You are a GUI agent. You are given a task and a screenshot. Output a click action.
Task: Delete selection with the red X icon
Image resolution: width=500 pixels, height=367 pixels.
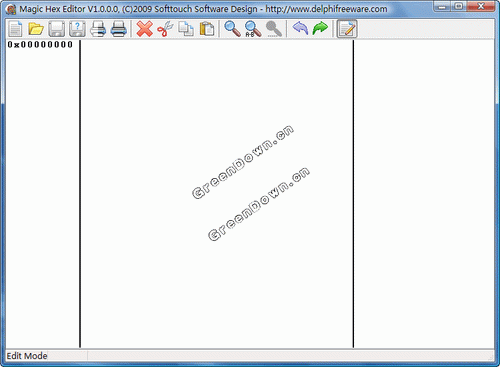[x=144, y=29]
